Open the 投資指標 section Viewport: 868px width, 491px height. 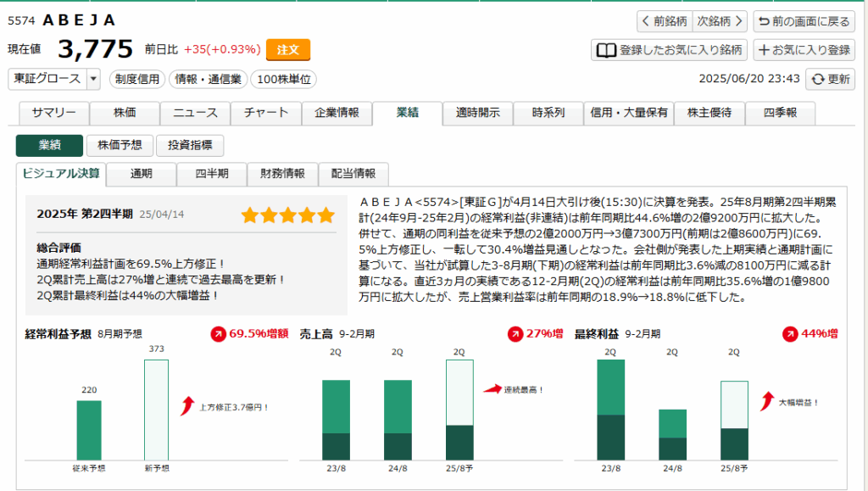click(x=190, y=146)
